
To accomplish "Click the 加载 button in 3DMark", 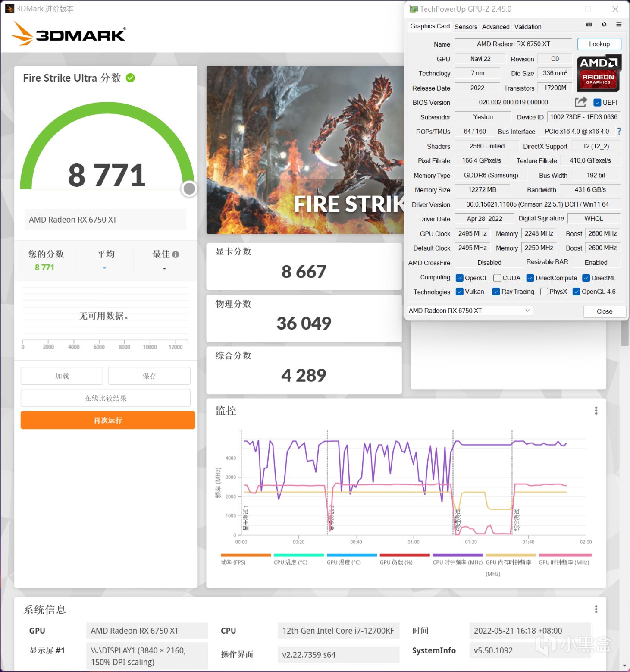I will click(62, 376).
